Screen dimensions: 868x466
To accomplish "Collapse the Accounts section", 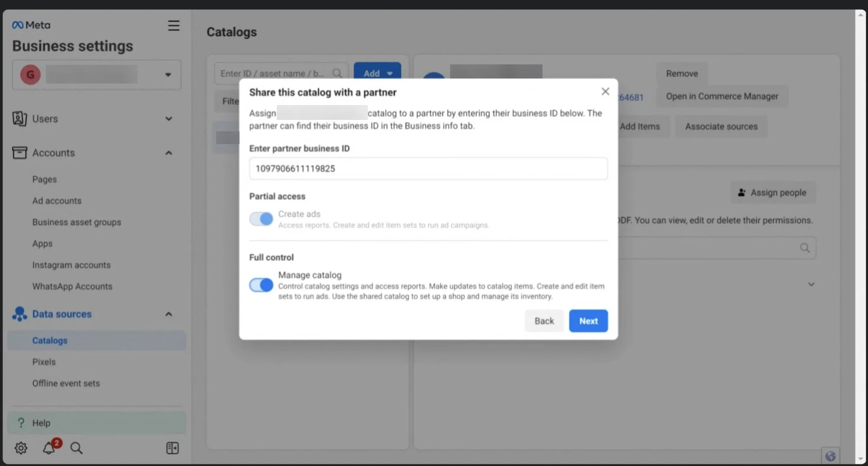I will pos(169,153).
